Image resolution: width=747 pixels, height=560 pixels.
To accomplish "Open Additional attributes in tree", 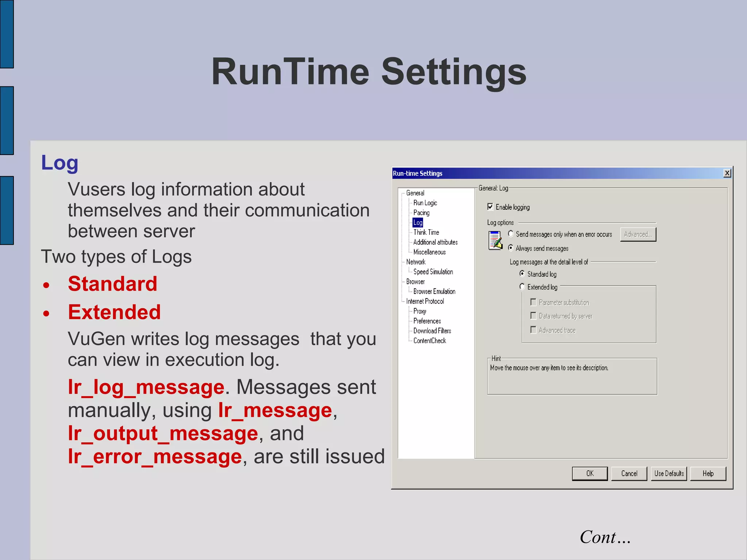I will coord(435,242).
